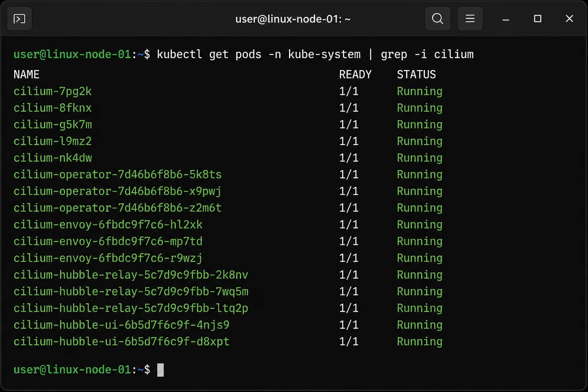Image resolution: width=588 pixels, height=392 pixels.
Task: Click READY value for hubble-relay pod 7wq5m
Action: tap(349, 292)
